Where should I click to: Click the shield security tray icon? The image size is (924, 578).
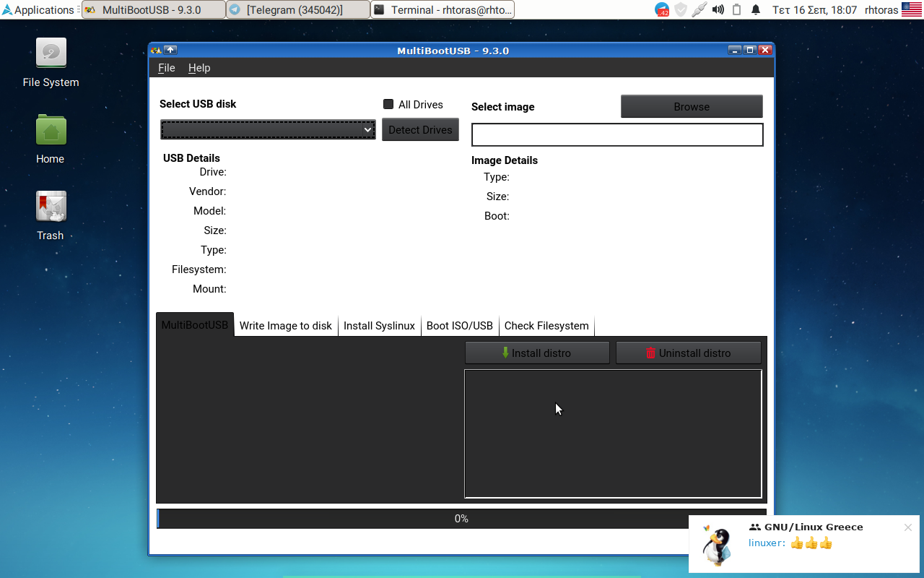[680, 9]
